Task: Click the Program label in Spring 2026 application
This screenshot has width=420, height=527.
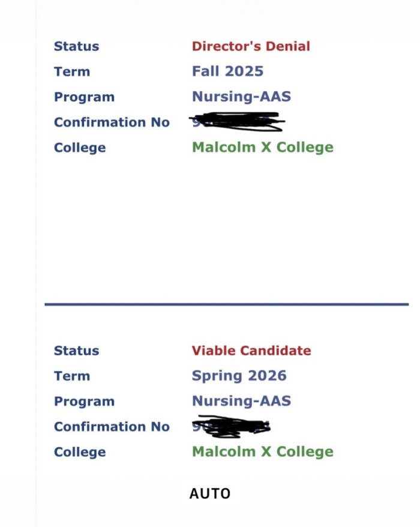Action: [x=84, y=401]
